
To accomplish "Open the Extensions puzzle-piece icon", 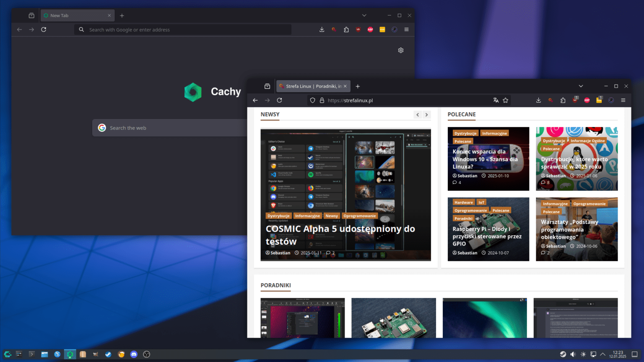I will click(563, 100).
